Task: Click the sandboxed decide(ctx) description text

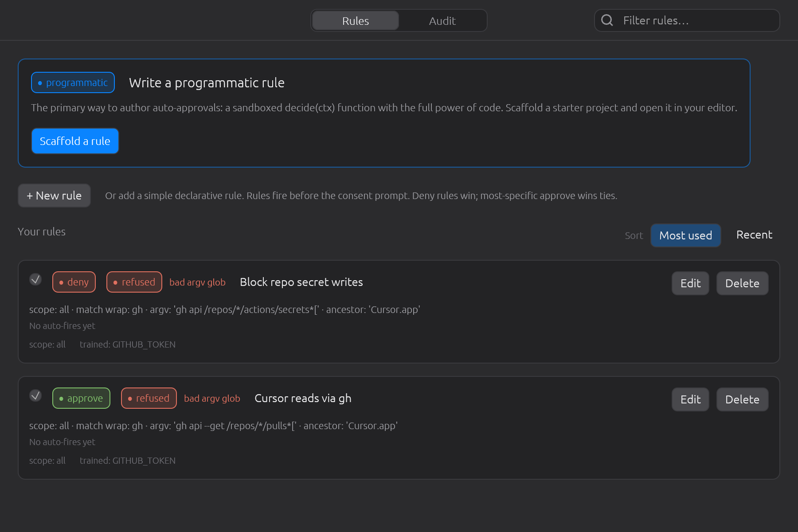Action: click(x=384, y=108)
